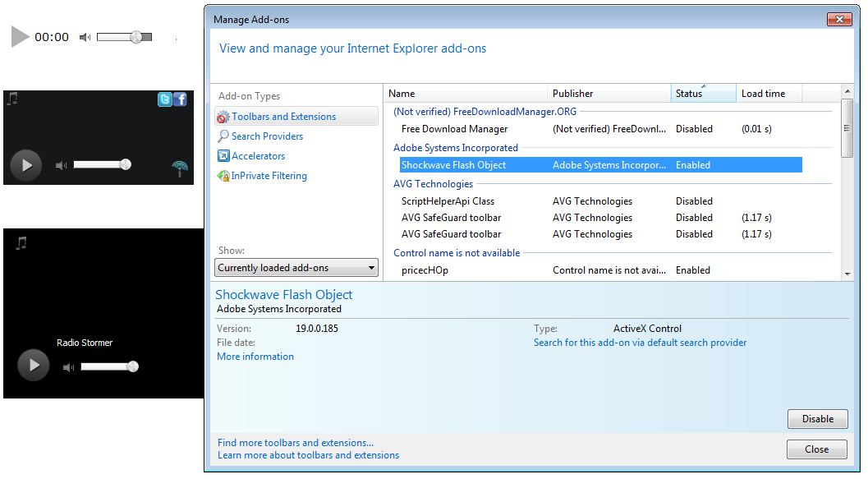
Task: Open the Currently loaded add-ons dropdown
Action: coord(296,268)
